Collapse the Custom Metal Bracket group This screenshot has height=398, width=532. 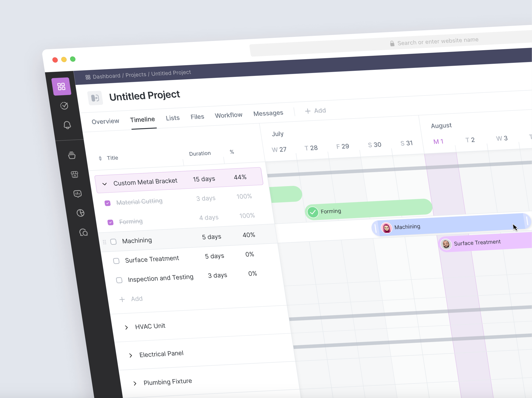(105, 184)
